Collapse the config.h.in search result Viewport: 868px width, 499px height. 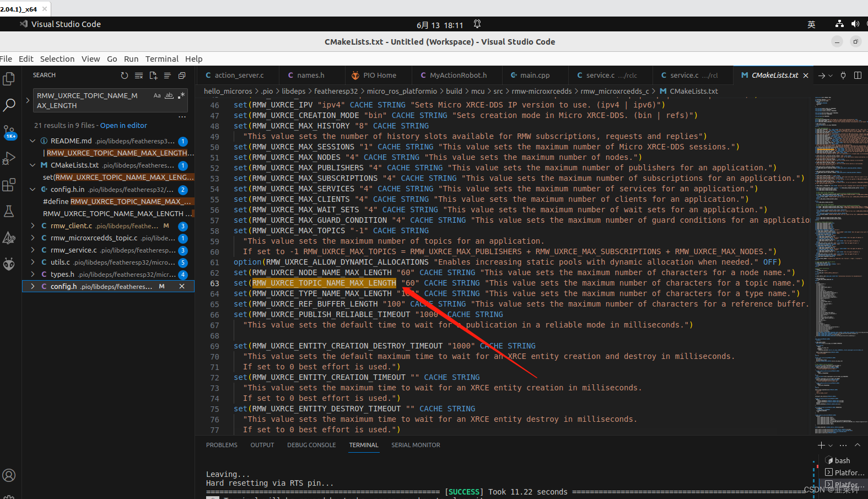click(x=33, y=190)
